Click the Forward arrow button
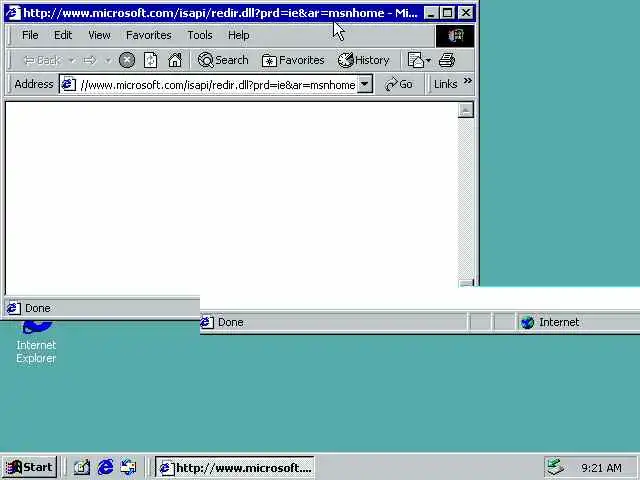The image size is (640, 480). pyautogui.click(x=89, y=60)
